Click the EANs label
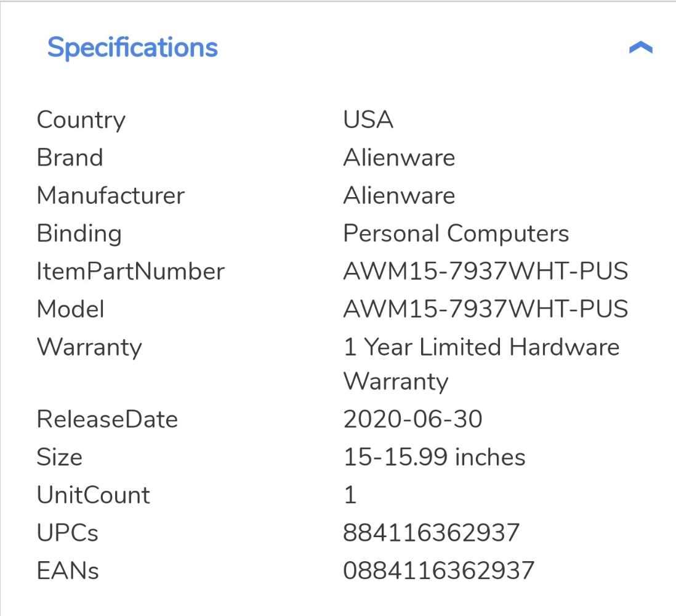The height and width of the screenshot is (616, 676). [68, 570]
